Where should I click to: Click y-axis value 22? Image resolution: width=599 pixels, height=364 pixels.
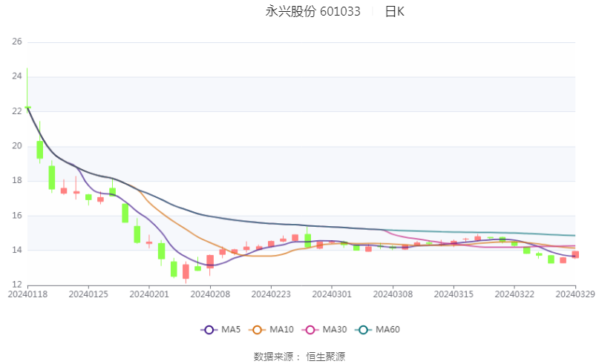click(17, 111)
